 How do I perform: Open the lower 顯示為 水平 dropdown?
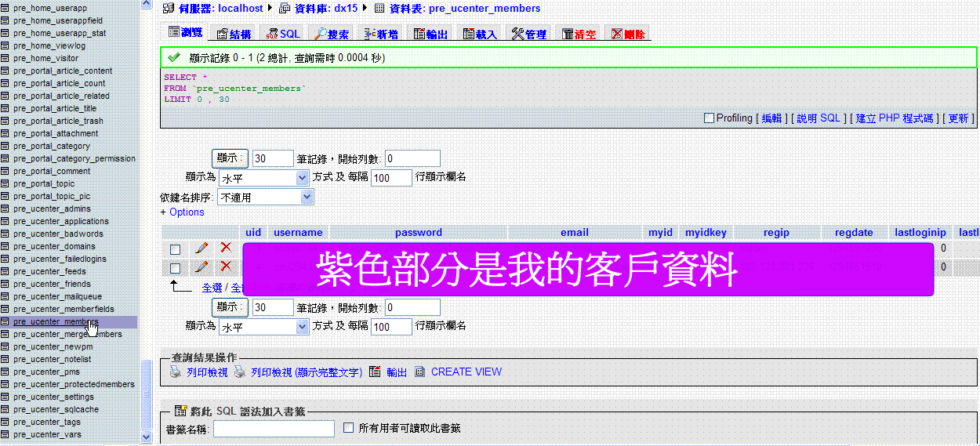264,327
